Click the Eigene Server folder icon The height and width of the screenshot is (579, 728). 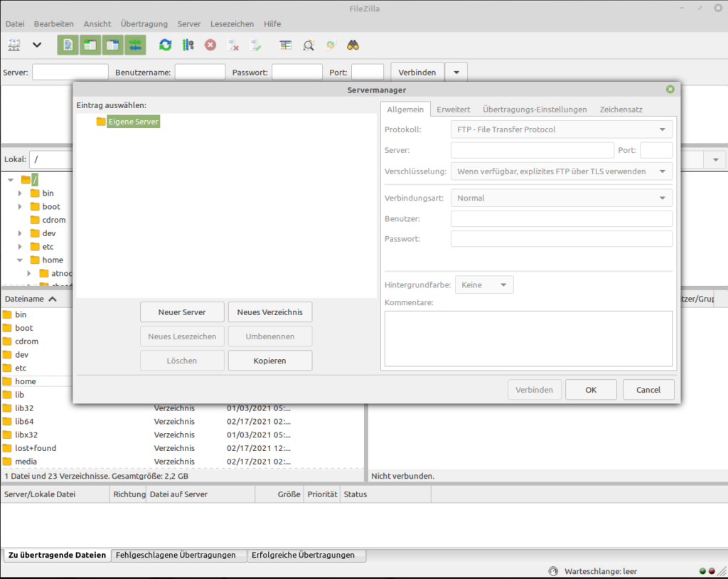point(101,122)
